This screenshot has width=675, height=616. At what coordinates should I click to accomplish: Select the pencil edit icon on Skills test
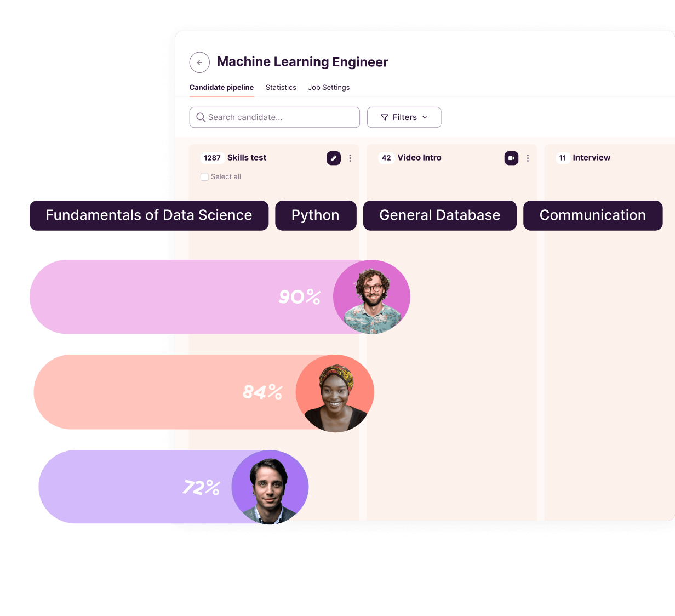tap(334, 158)
